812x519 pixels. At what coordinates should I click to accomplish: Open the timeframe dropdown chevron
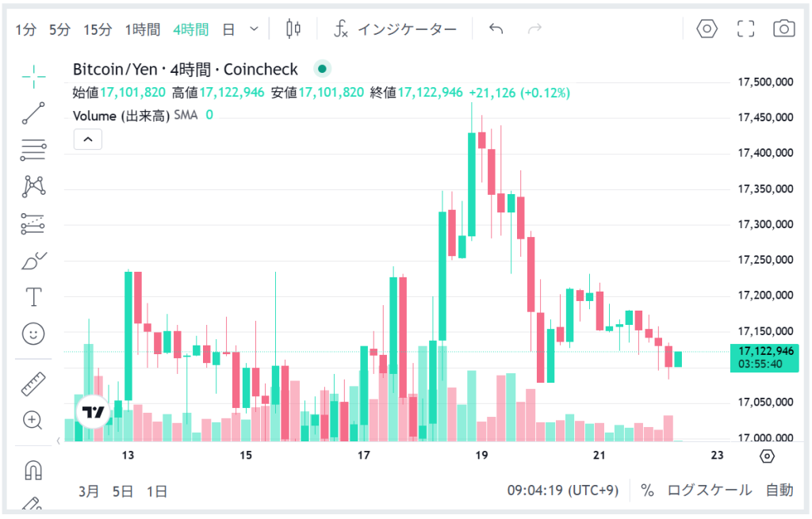tap(254, 29)
